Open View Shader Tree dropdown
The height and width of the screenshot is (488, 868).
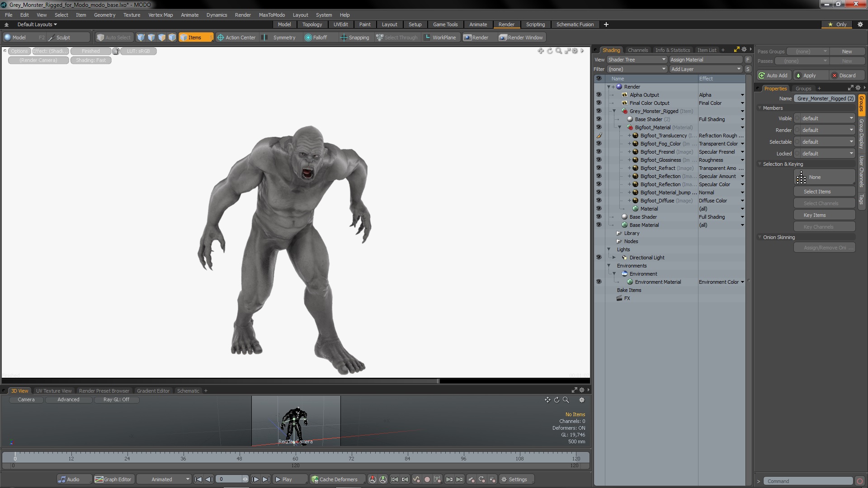point(637,60)
